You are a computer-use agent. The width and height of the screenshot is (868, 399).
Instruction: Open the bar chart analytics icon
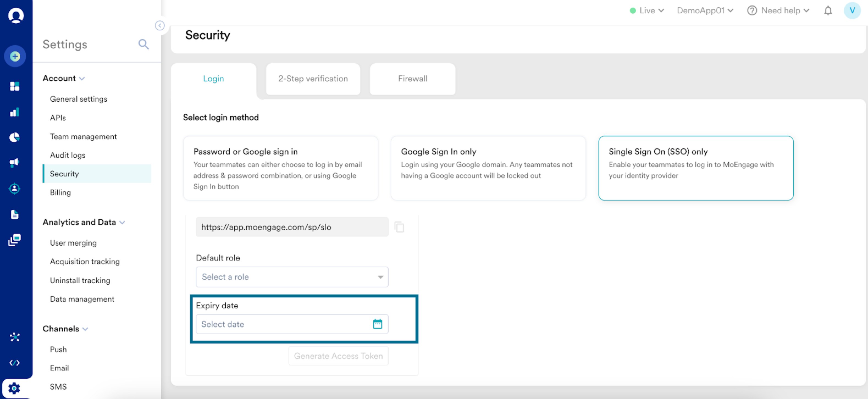click(x=15, y=112)
